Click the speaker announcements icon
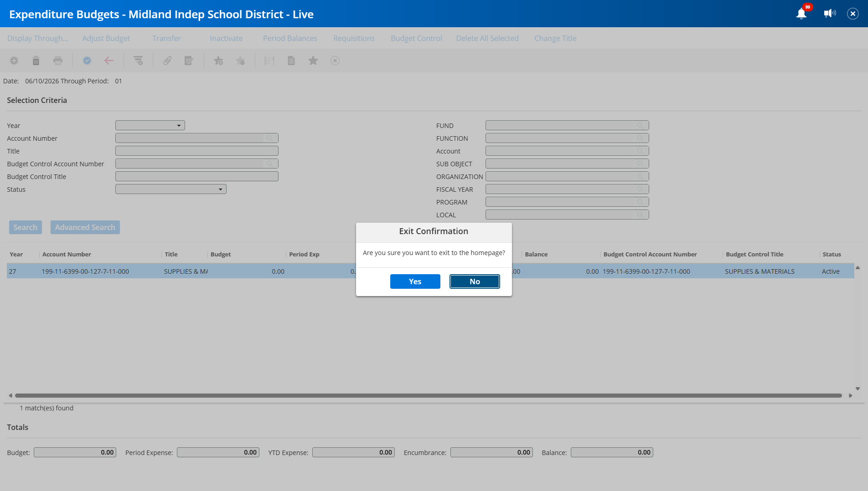This screenshot has height=491, width=868. pos(830,13)
